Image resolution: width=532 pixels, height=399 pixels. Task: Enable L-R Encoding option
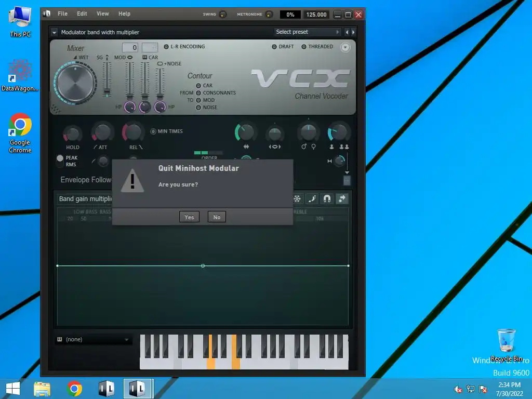click(x=166, y=47)
